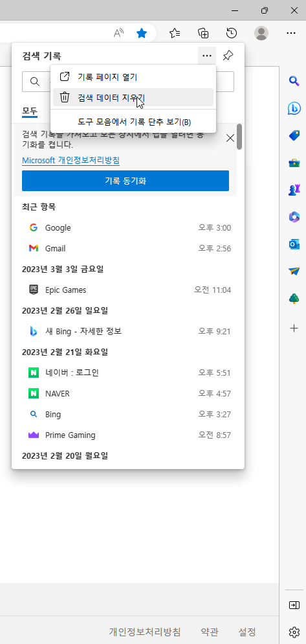Open NAVER history entry

129,393
